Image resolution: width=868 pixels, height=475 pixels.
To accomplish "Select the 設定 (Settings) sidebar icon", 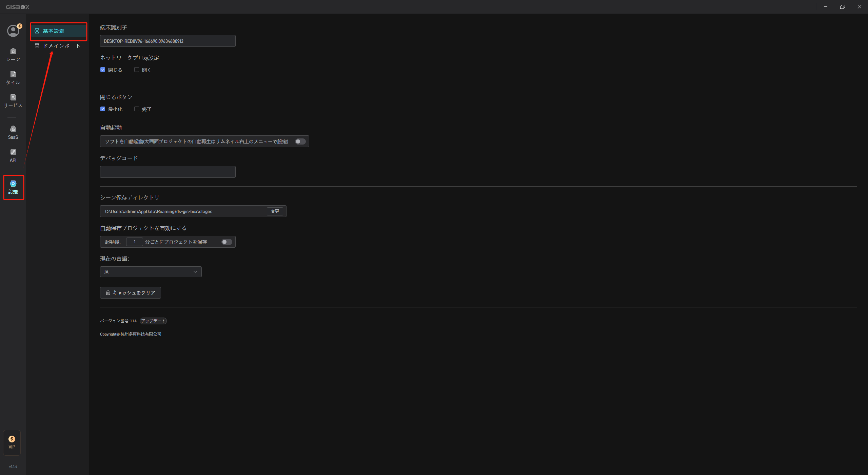I will [x=13, y=187].
